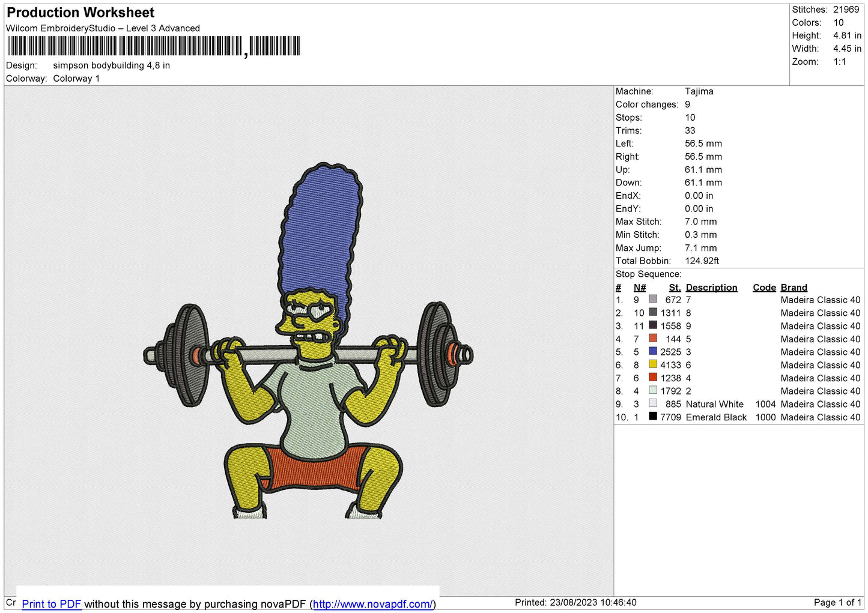
Task: Click the yellow thread swatch for stop 6
Action: (x=653, y=364)
